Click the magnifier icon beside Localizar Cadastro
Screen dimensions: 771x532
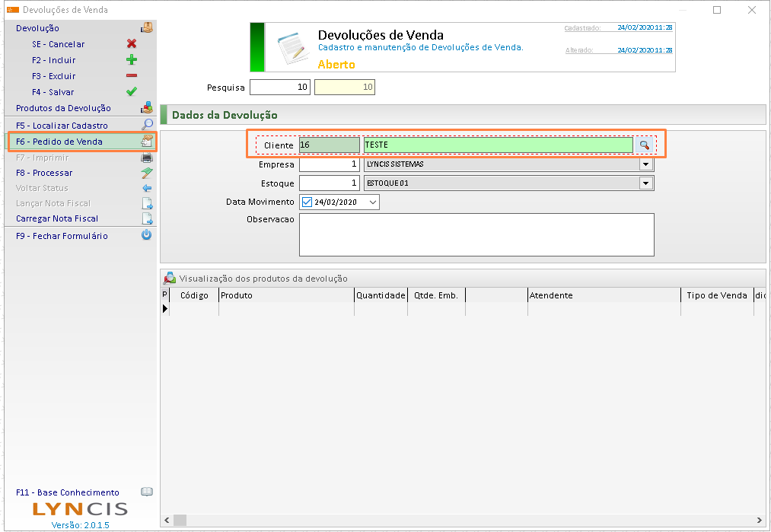pos(147,126)
